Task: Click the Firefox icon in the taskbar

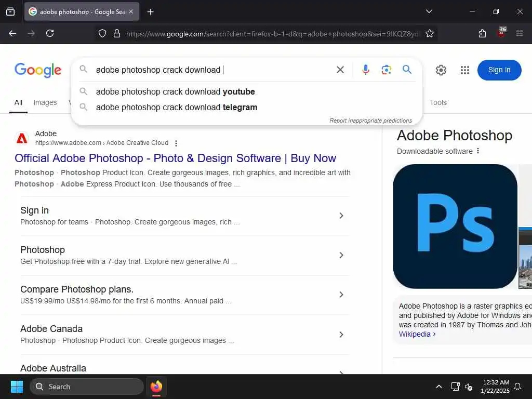Action: tap(156, 387)
